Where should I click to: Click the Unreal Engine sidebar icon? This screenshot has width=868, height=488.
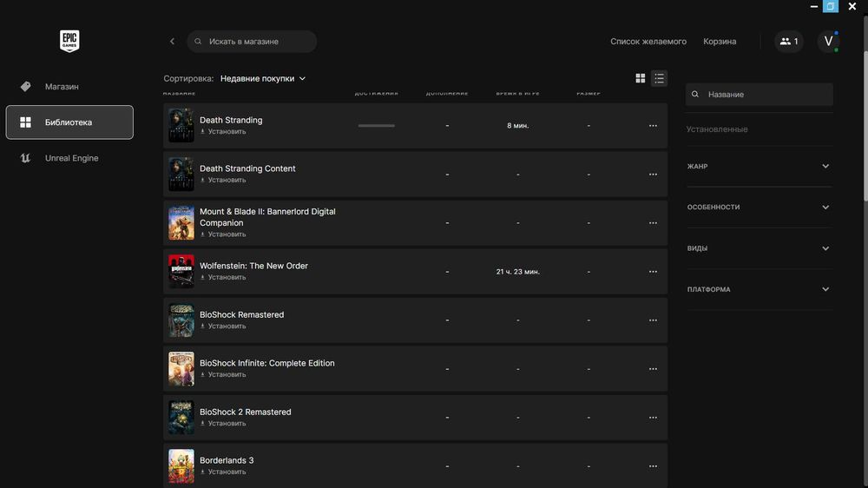pos(26,158)
